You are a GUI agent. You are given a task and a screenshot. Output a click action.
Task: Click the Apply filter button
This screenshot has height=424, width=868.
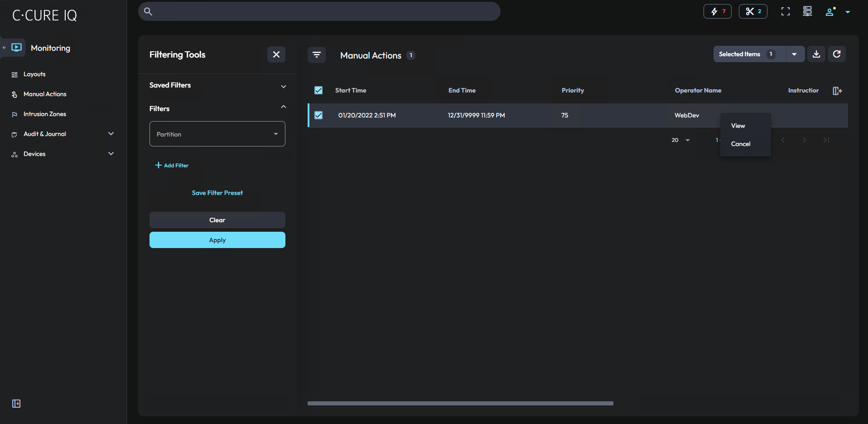click(x=217, y=240)
